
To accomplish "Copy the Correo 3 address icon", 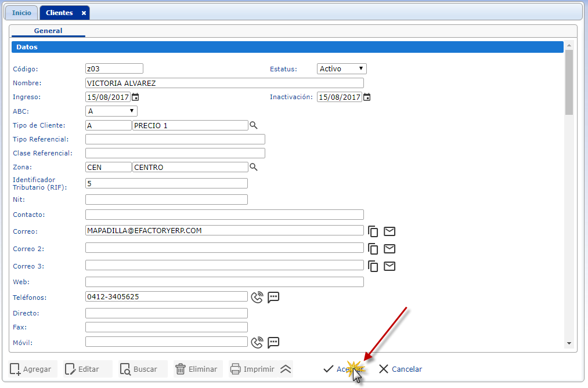I will [373, 266].
